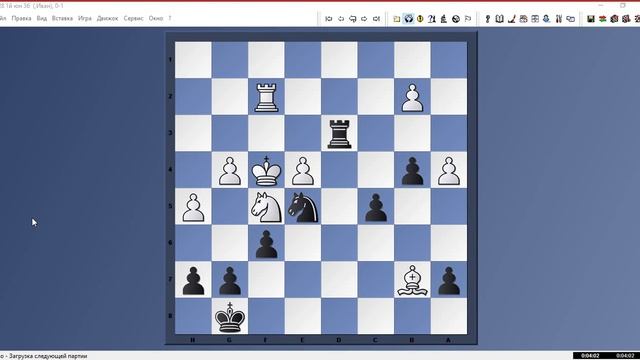640x360 pixels.
Task: Click the fork and knife toolbar icon
Action: (x=559, y=19)
